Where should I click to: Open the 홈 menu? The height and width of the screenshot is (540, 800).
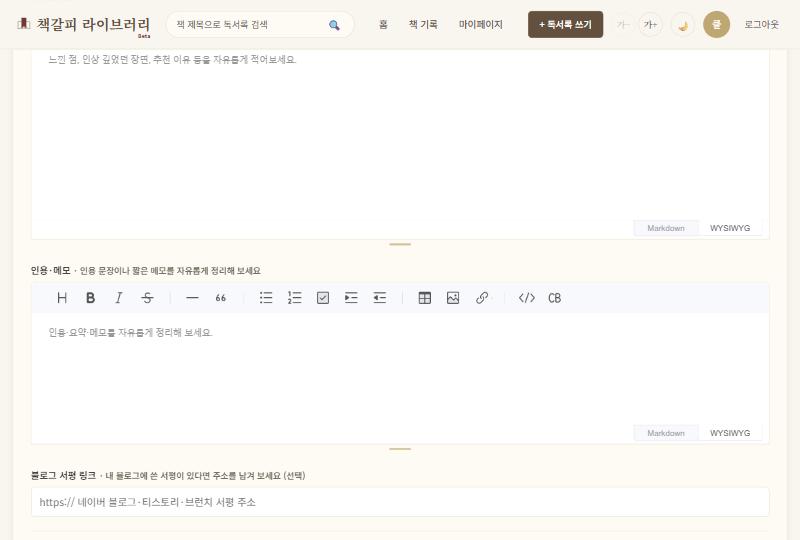click(x=383, y=24)
